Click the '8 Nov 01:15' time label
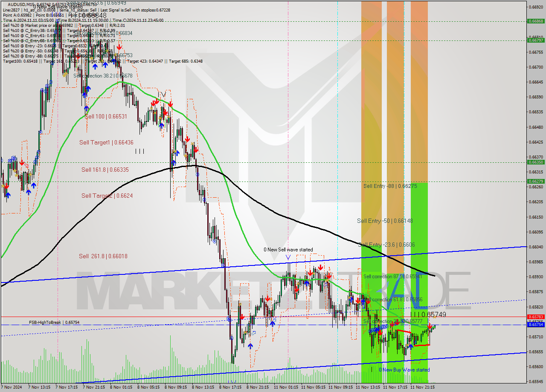 (x=122, y=387)
